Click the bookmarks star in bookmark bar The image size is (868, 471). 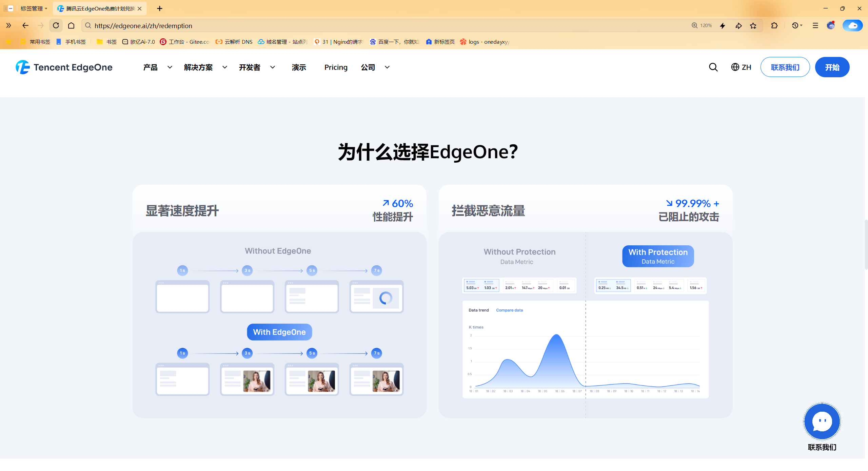coord(8,42)
